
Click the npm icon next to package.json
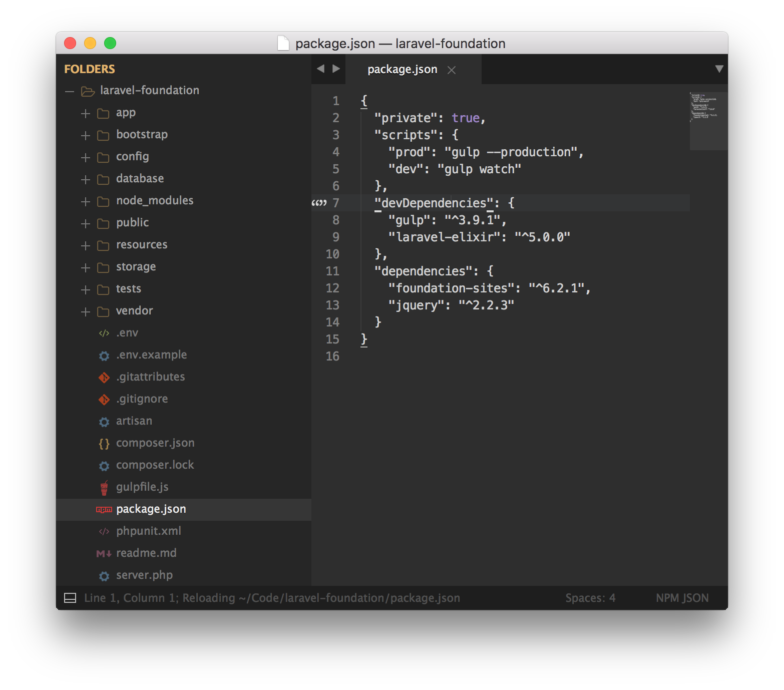click(x=104, y=509)
